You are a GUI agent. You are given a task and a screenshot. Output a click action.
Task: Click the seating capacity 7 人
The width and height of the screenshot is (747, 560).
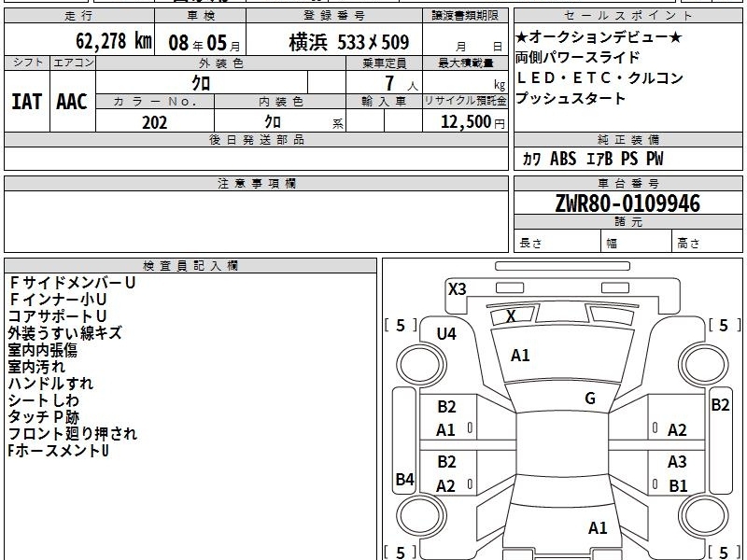click(402, 83)
